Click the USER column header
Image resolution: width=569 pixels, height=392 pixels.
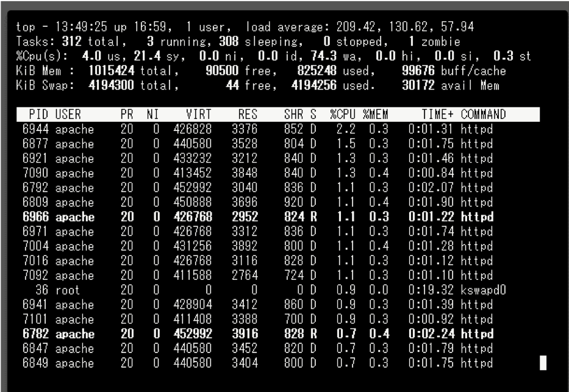68,115
